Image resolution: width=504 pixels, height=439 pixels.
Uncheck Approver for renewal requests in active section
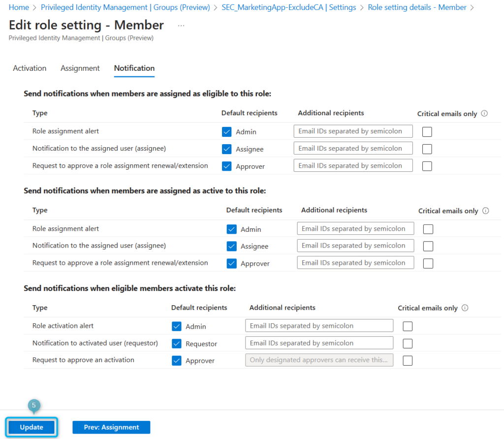pos(231,263)
